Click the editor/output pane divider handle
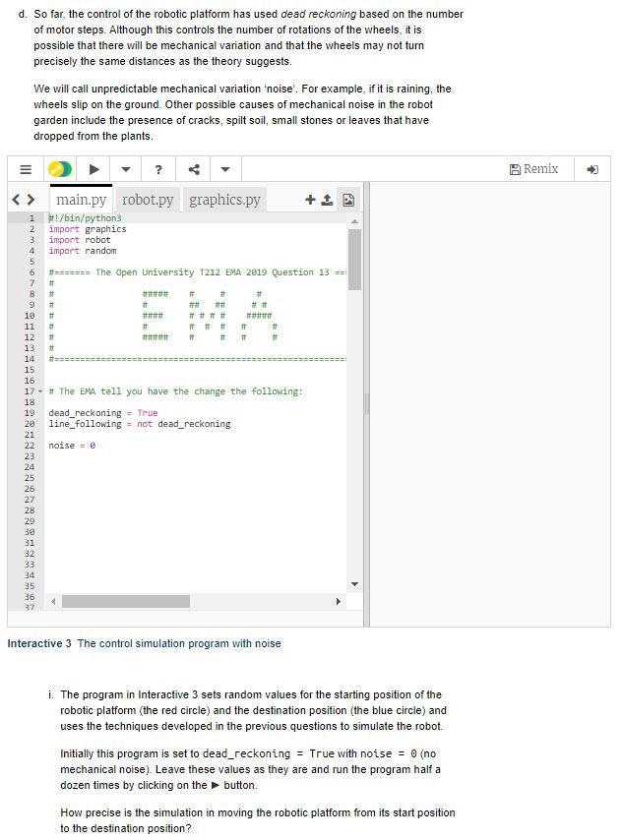Image resolution: width=623 pixels, height=840 pixels. (367, 403)
